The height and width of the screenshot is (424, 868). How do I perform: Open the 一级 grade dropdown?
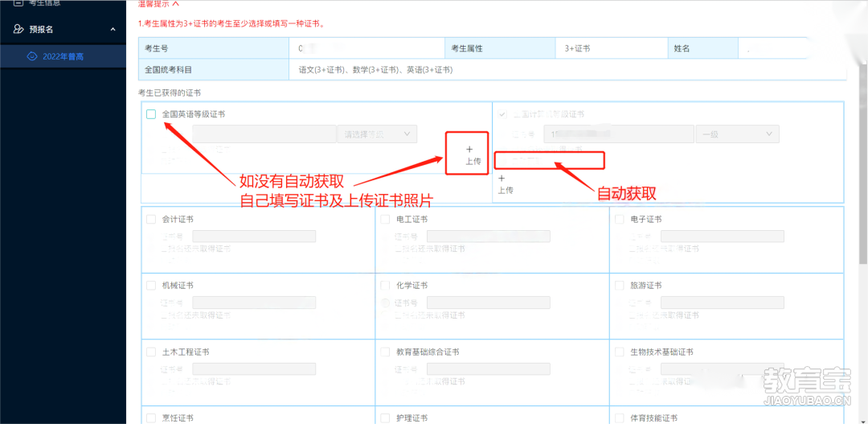737,134
